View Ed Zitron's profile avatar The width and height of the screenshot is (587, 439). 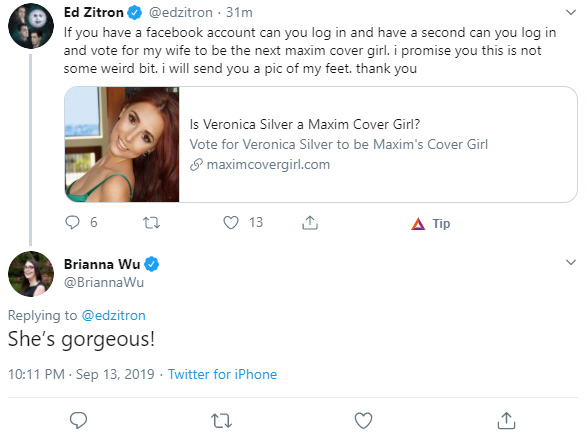point(31,26)
